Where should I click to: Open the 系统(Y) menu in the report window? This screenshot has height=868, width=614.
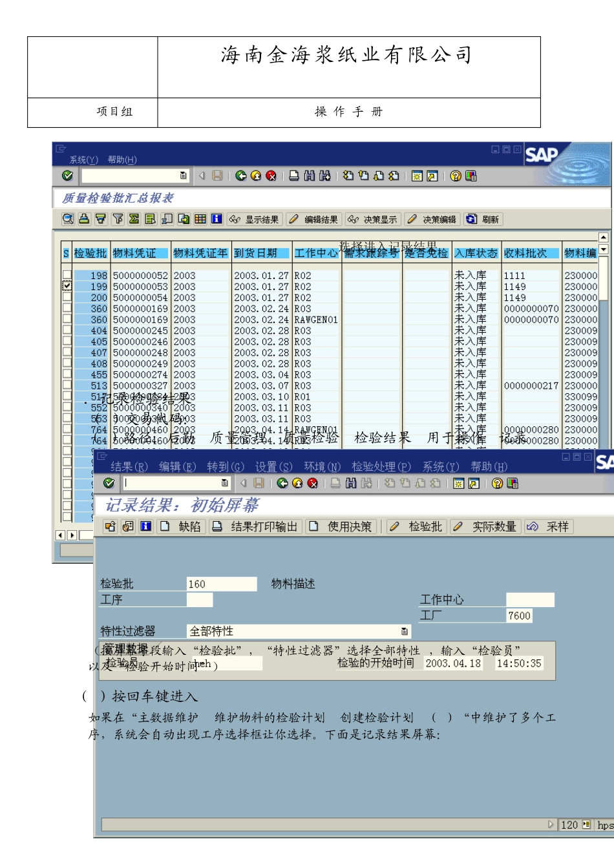pos(84,160)
